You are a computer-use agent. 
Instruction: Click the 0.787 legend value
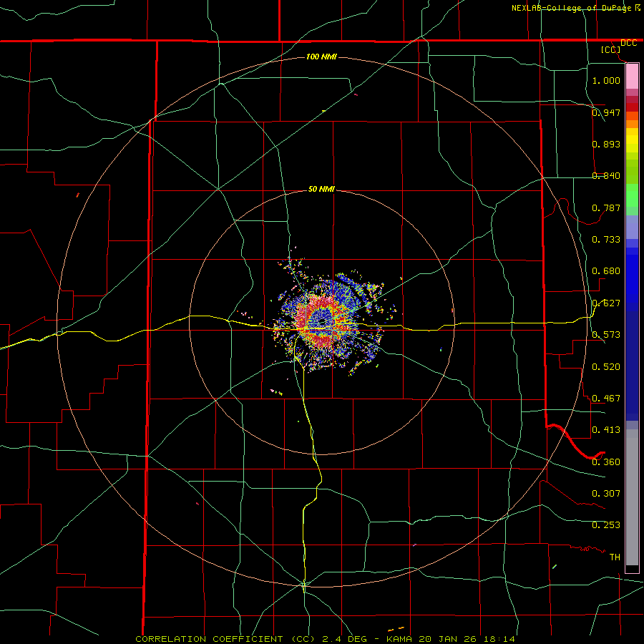(606, 208)
